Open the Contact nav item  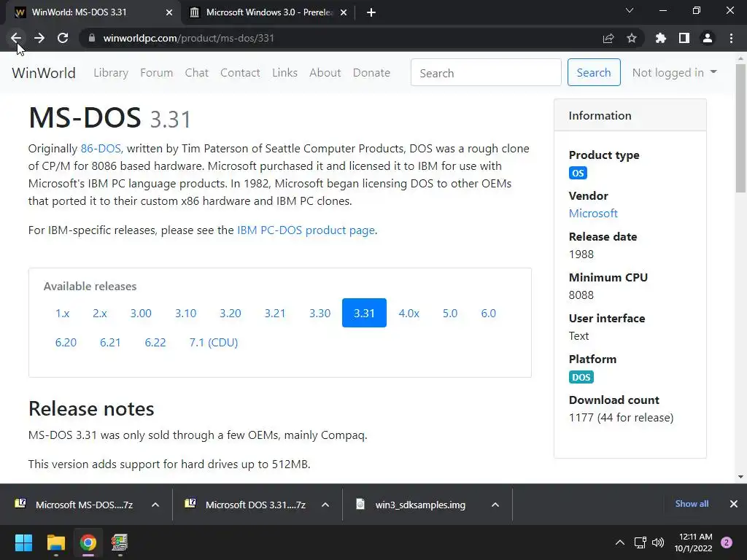pos(240,73)
